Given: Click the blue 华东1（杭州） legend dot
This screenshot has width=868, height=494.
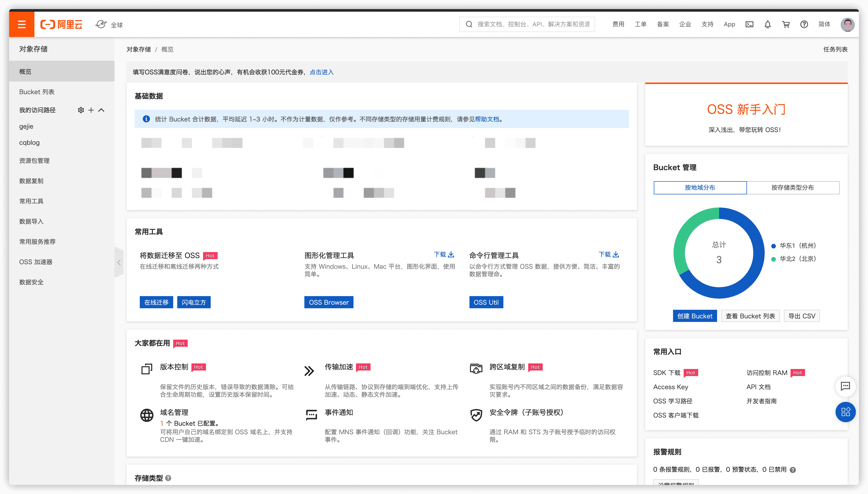Looking at the screenshot, I should pos(773,246).
